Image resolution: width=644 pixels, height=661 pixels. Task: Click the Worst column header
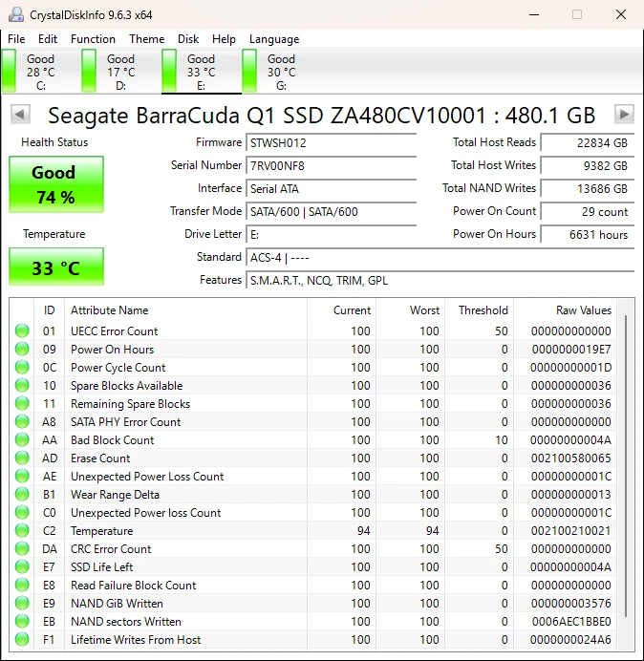[410, 310]
